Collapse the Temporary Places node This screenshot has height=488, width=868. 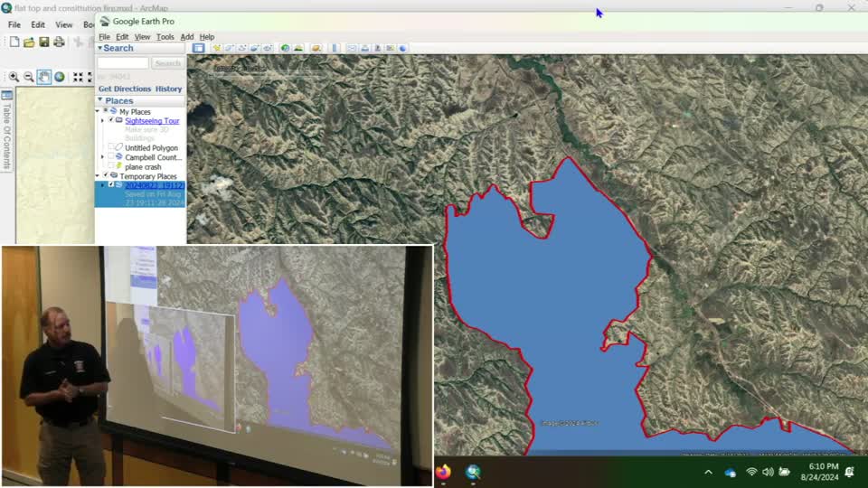point(98,176)
